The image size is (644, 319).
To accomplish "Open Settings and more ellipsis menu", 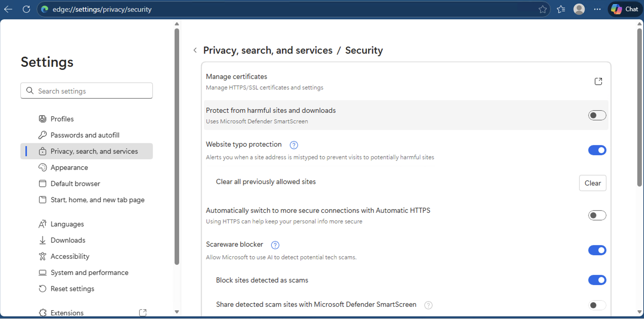I will tap(597, 9).
